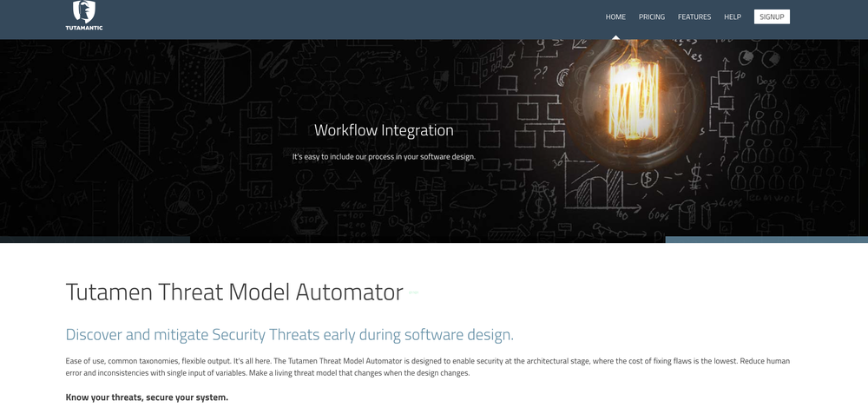Open the FEATURES menu item
Viewport: 868px width, 407px height.
coord(694,17)
